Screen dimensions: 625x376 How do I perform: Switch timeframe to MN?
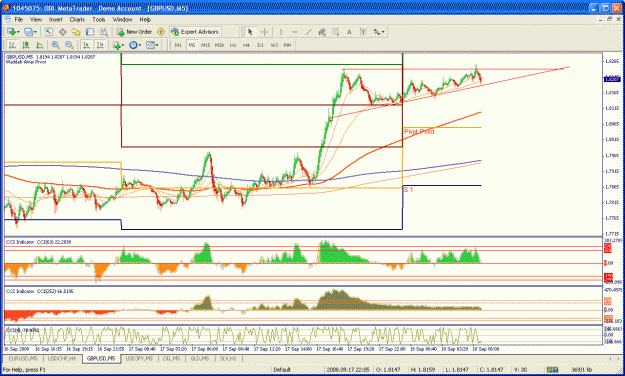pyautogui.click(x=287, y=45)
